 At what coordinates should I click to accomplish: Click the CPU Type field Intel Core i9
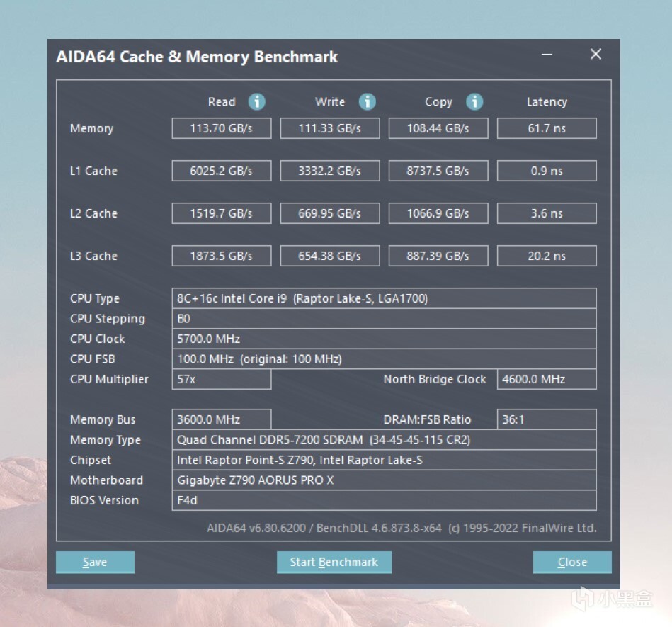coord(384,298)
